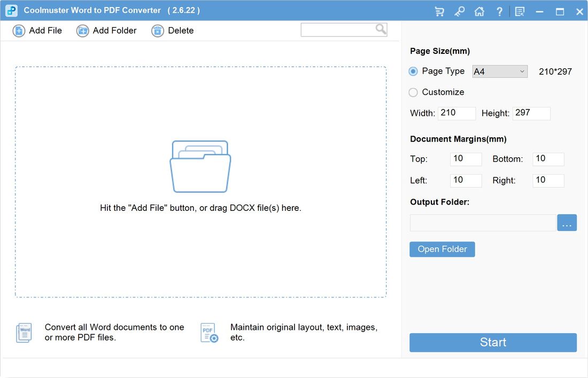This screenshot has width=588, height=378.
Task: Select the Page Type radio button
Action: [413, 71]
